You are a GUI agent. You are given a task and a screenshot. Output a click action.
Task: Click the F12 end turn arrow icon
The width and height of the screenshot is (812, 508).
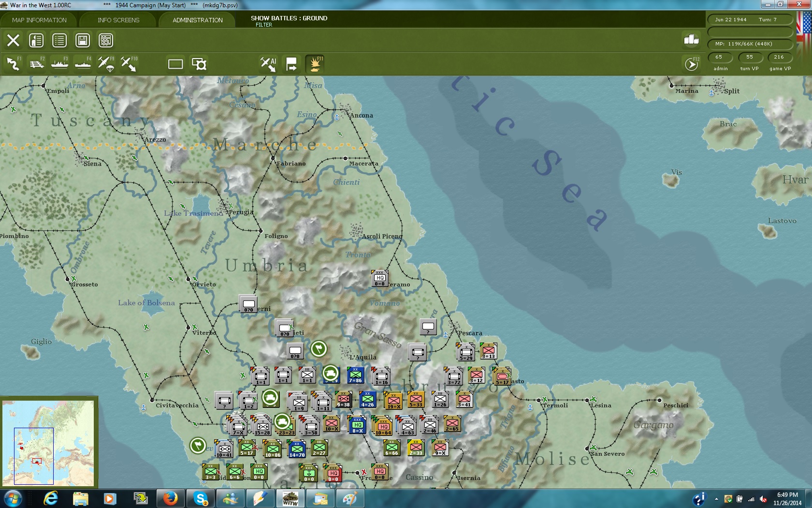(692, 64)
